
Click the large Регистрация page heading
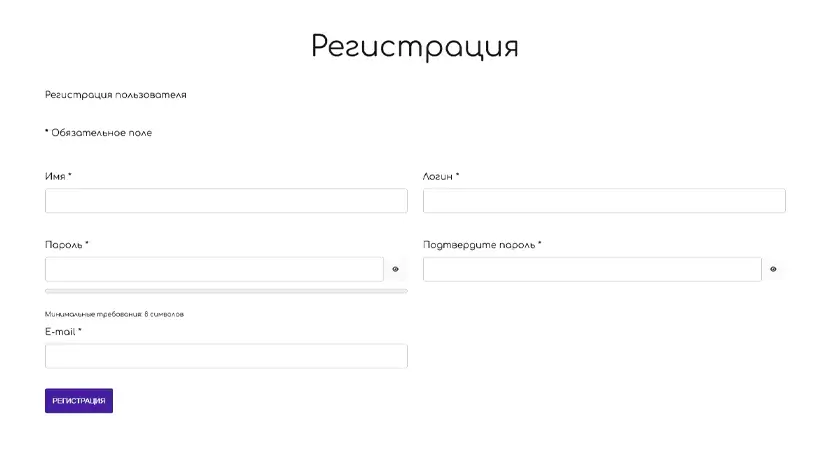[x=414, y=46]
